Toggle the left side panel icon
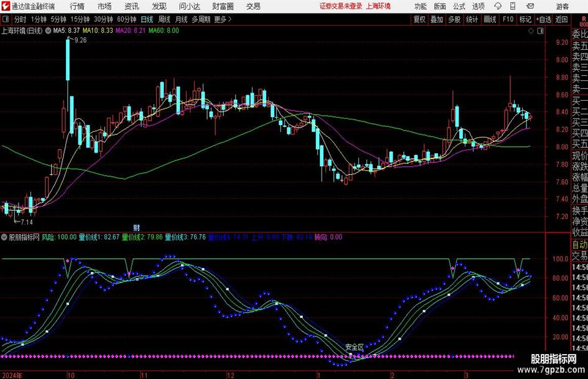588x379 pixels. point(6,19)
